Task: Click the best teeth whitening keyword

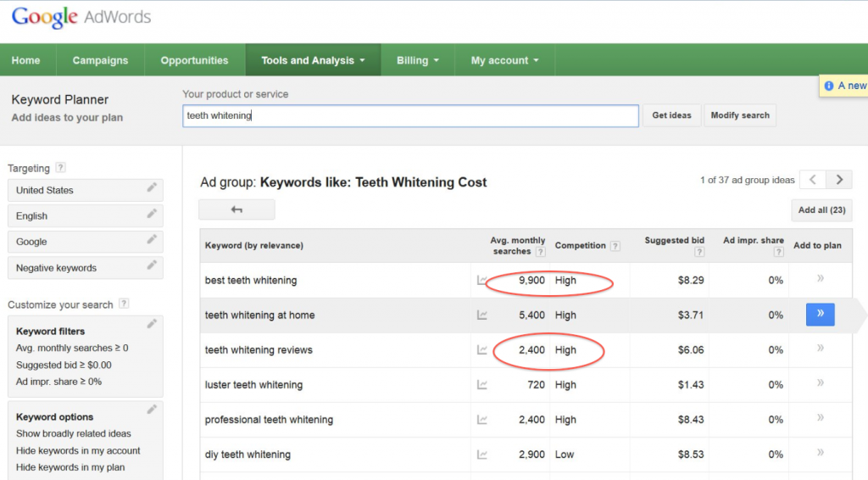Action: [x=251, y=280]
